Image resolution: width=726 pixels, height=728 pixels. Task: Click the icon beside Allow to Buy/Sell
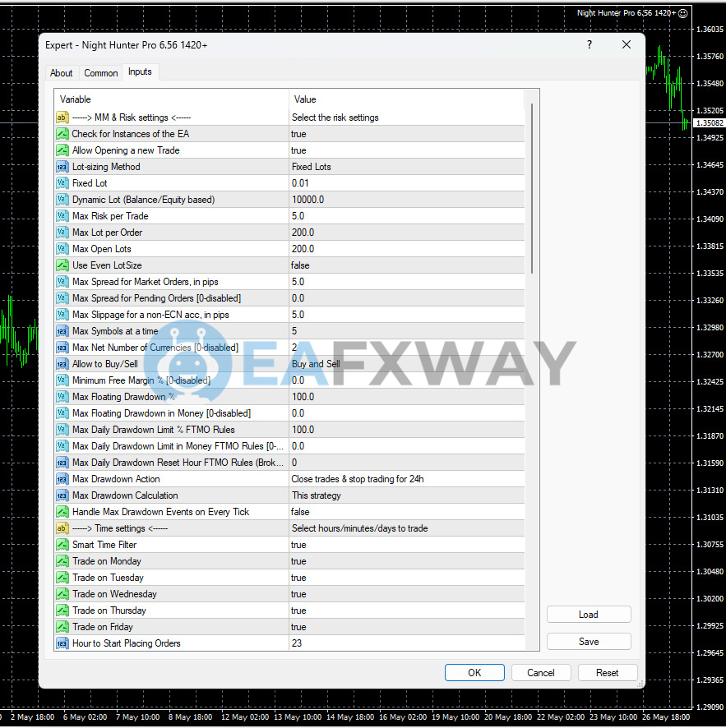62,365
